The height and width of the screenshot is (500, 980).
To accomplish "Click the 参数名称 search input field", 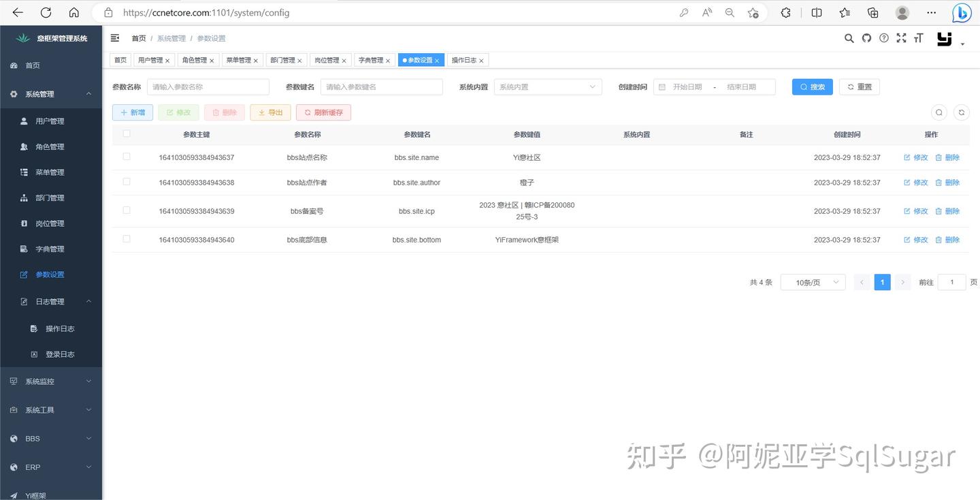I will (x=208, y=87).
